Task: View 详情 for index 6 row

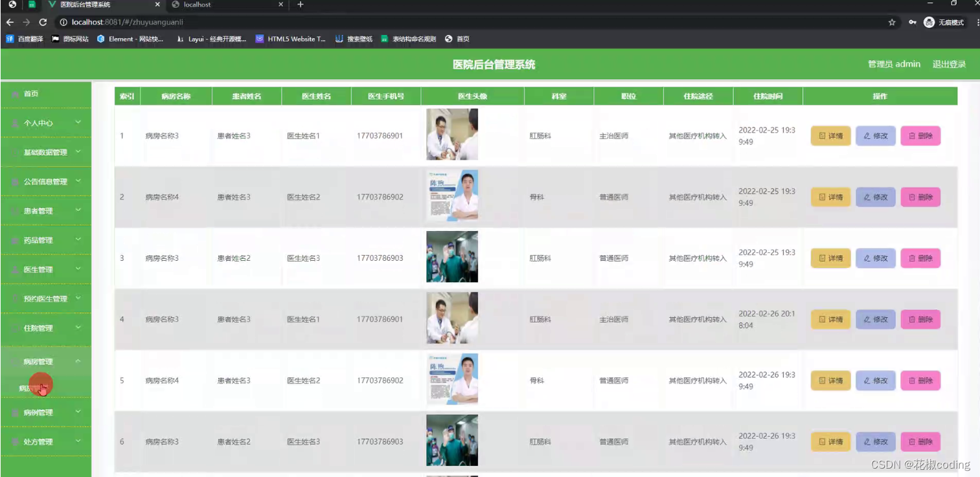Action: pyautogui.click(x=831, y=442)
